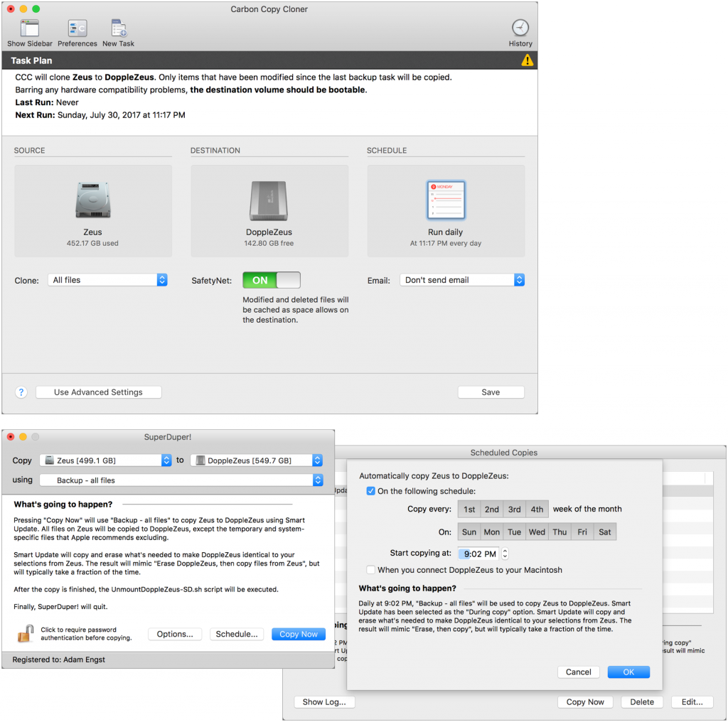Click the Task Plan header bar
This screenshot has width=728, height=722.
coord(269,60)
